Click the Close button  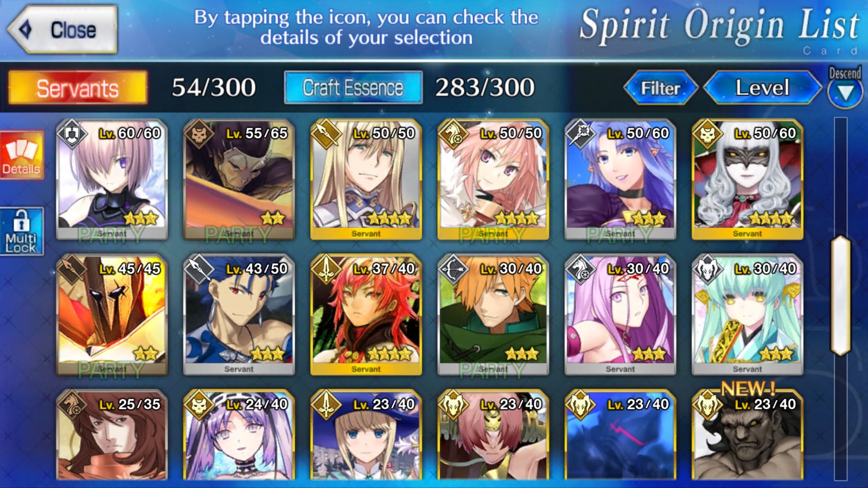pyautogui.click(x=62, y=29)
